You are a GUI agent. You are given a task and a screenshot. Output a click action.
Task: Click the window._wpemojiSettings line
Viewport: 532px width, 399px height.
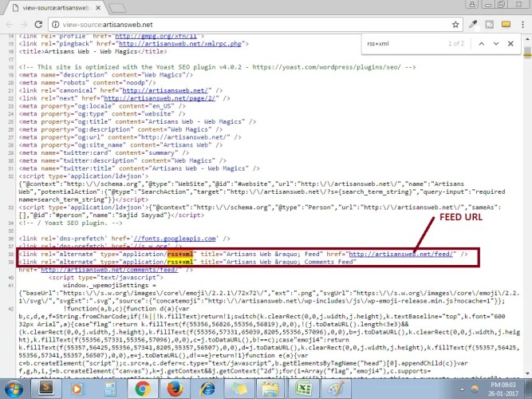pyautogui.click(x=109, y=285)
